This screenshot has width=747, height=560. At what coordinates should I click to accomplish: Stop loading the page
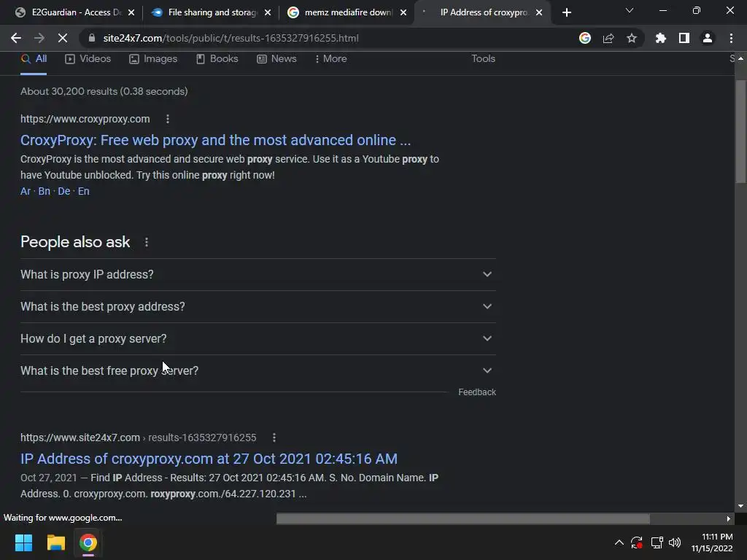click(63, 38)
